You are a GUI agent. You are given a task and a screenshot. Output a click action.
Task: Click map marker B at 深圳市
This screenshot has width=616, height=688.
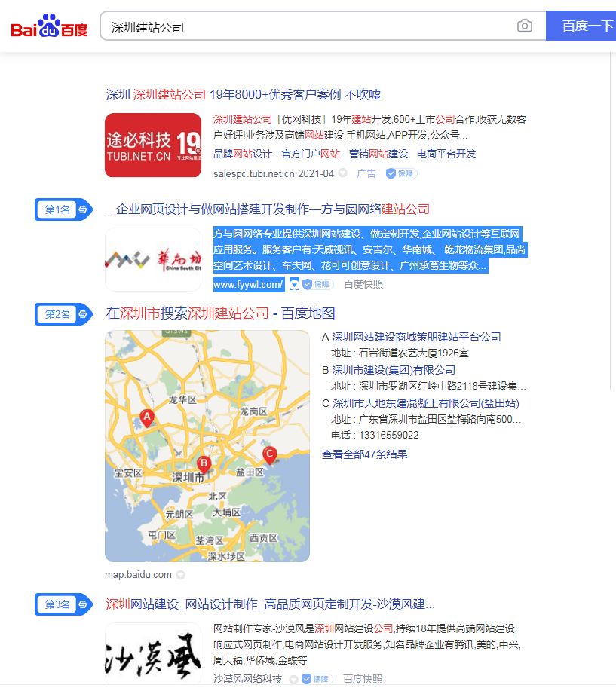[x=204, y=465]
